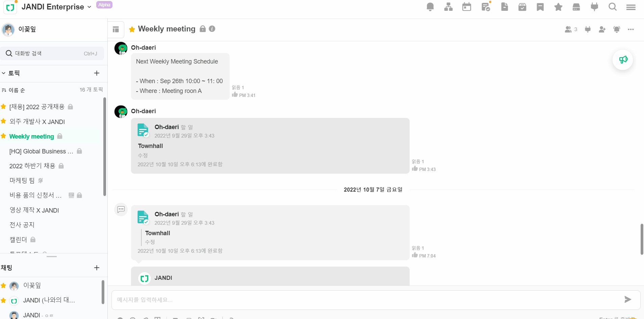Toggle topic notification bell in chat header

coord(617,29)
